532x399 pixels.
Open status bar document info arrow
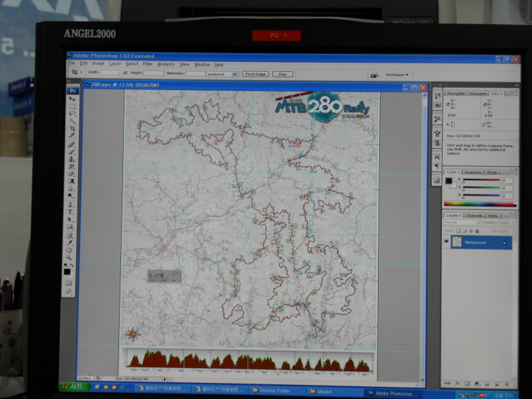pos(165,379)
